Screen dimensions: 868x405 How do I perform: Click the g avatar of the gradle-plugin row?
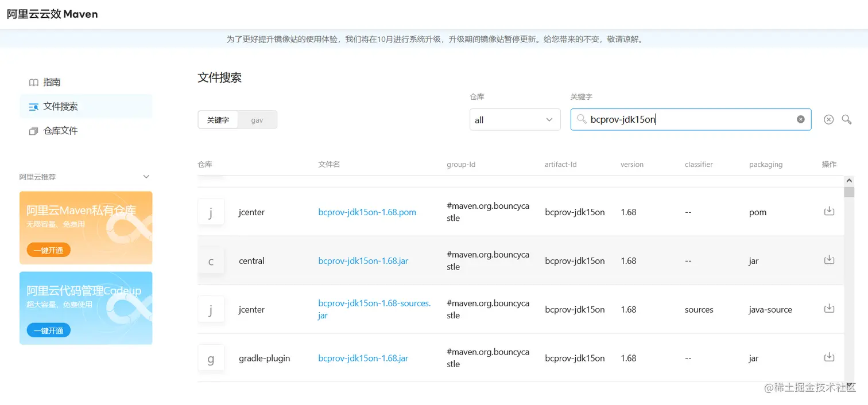point(211,359)
